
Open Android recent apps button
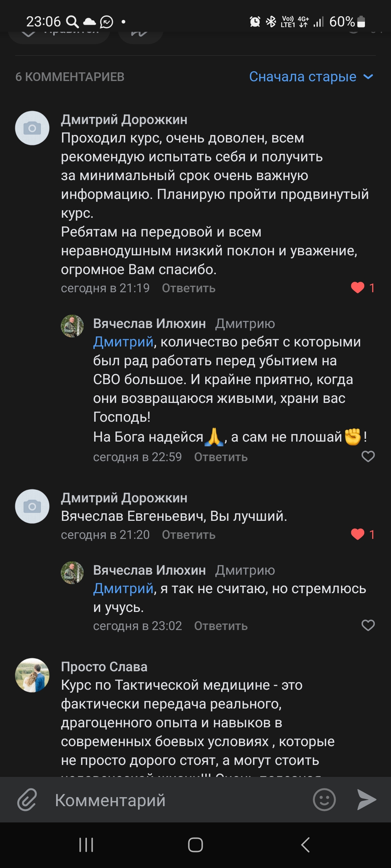coord(86,845)
